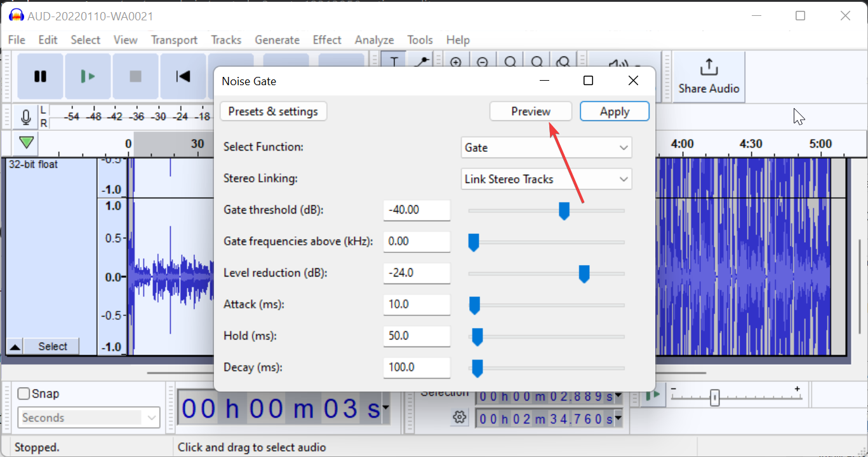Click Presets & settings button
The height and width of the screenshot is (457, 868).
(x=273, y=111)
